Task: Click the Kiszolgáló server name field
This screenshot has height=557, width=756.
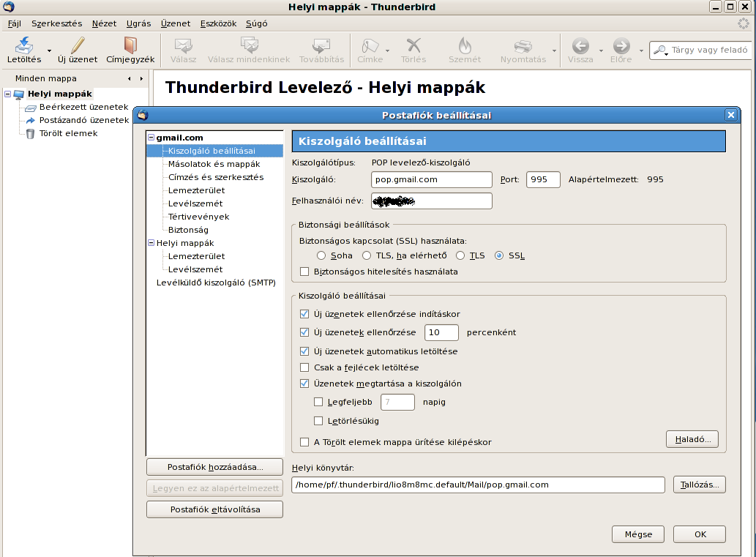Action: pos(431,179)
